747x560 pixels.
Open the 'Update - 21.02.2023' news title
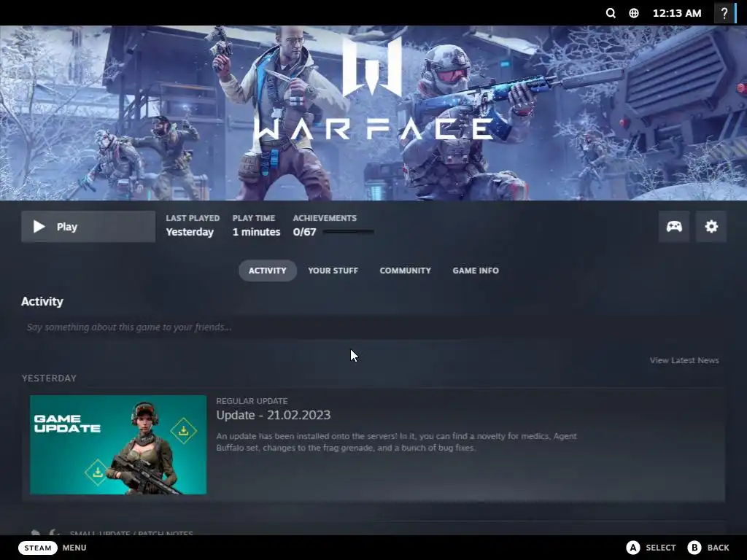[274, 415]
